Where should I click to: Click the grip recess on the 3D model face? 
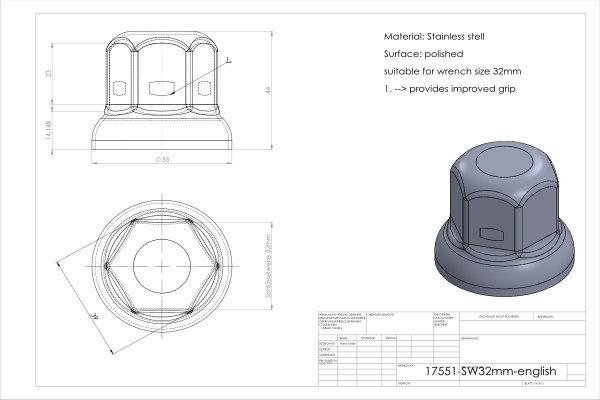coord(491,233)
